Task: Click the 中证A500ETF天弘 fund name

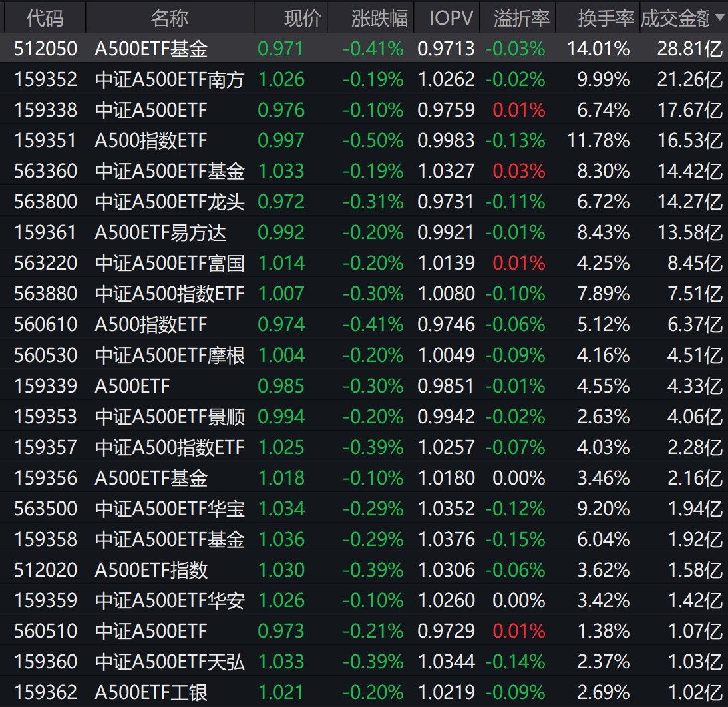Action: tap(170, 662)
